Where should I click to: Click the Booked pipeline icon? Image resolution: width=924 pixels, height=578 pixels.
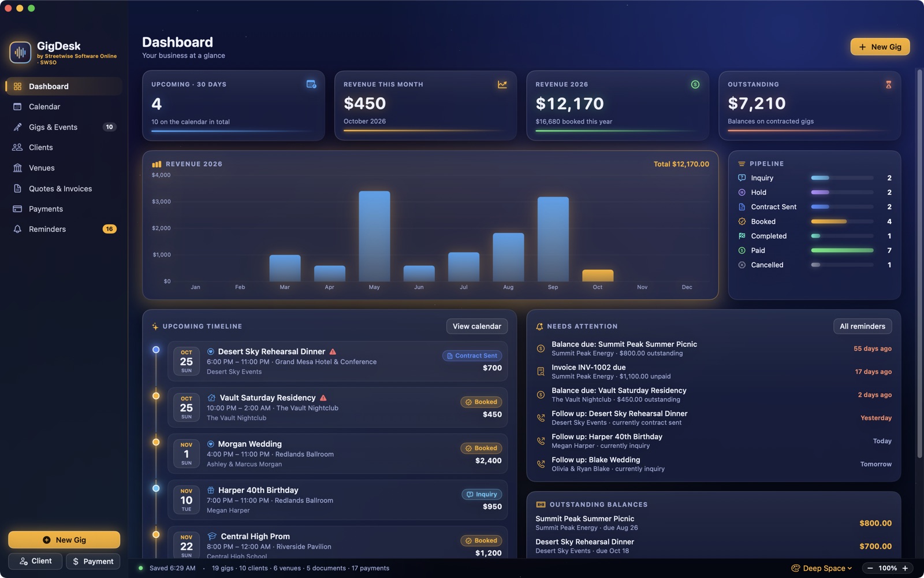pos(742,221)
